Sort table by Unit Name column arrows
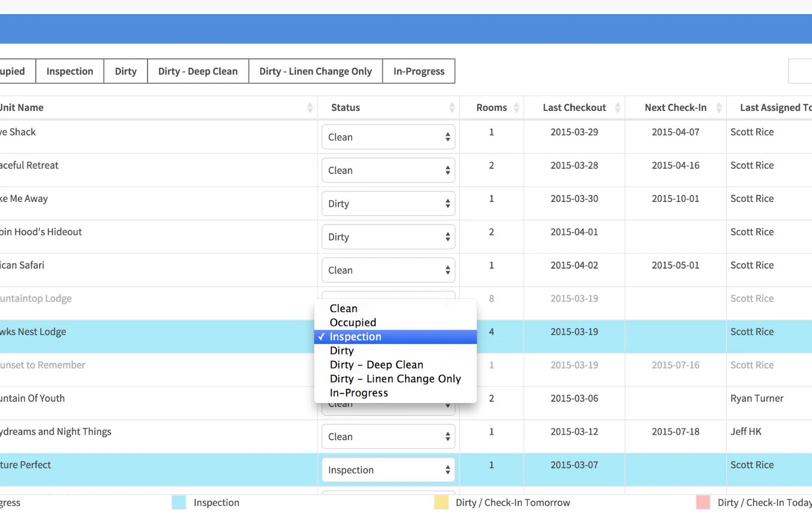 tap(310, 108)
